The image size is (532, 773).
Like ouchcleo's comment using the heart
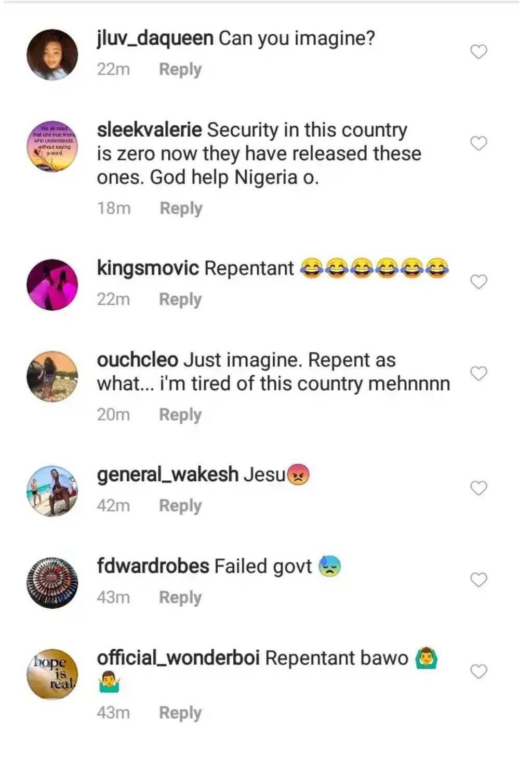(478, 372)
